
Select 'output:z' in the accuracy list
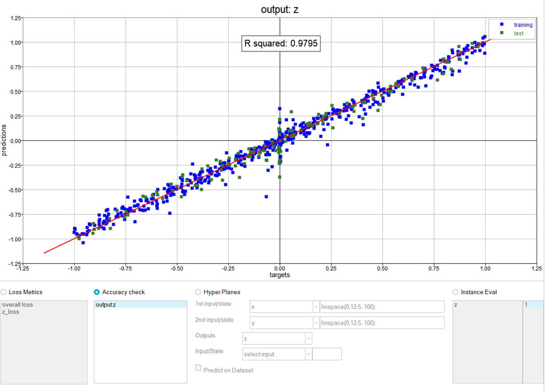tap(106, 304)
